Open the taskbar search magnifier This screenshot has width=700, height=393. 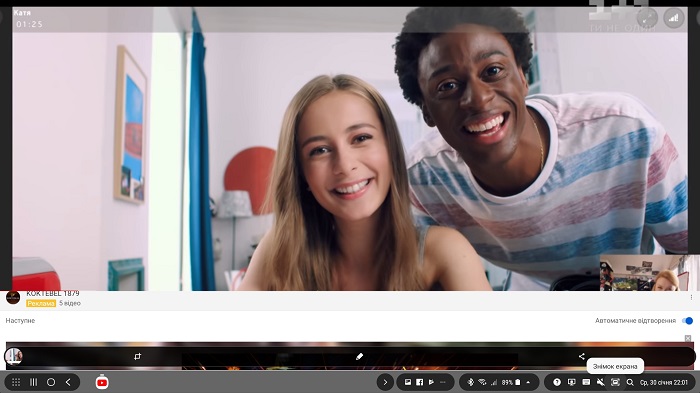pos(630,382)
